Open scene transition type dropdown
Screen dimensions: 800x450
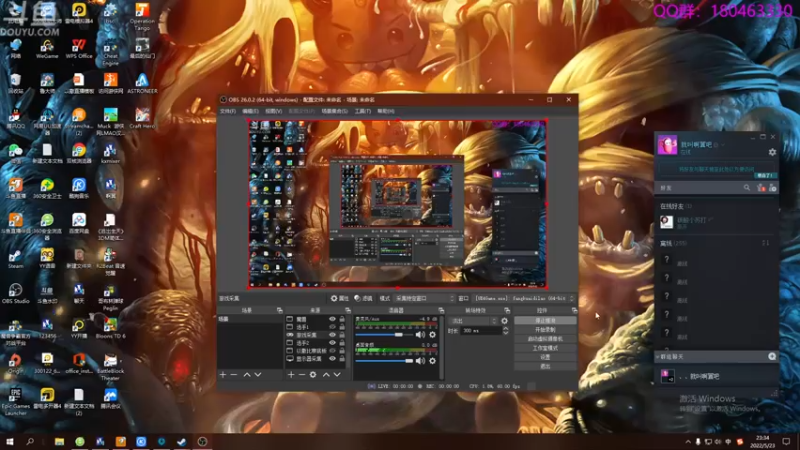coord(473,321)
